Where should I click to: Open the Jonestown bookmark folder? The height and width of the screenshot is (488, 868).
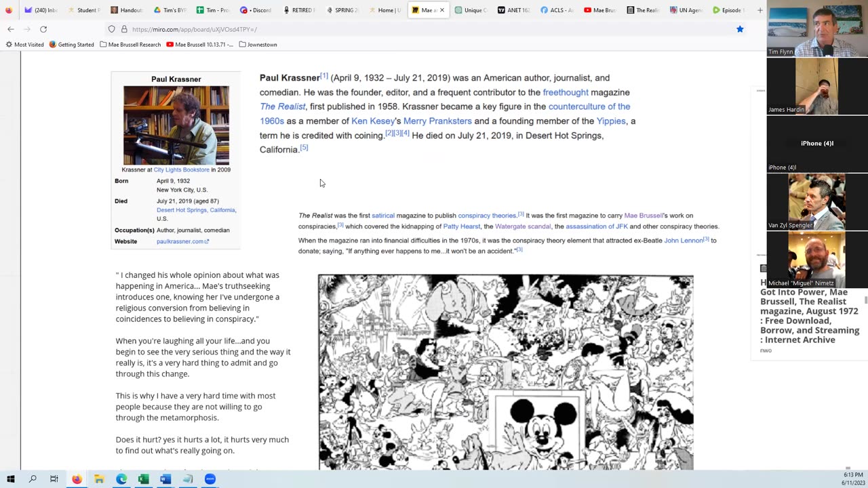tap(258, 45)
